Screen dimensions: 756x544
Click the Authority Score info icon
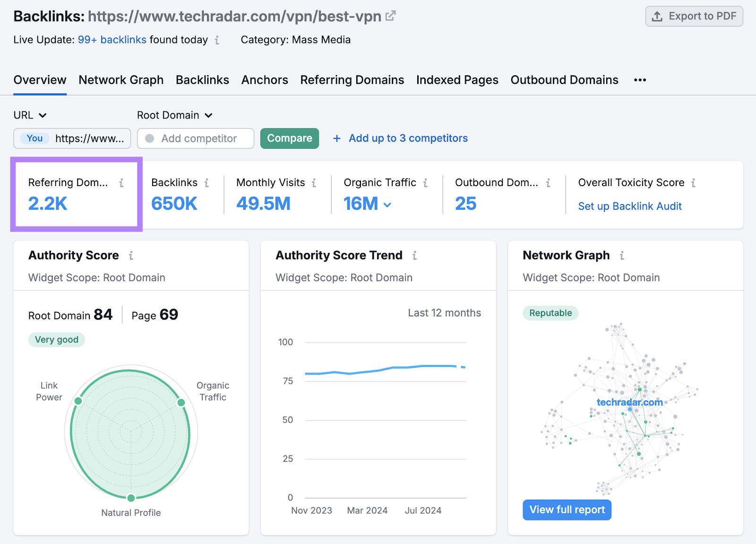[131, 255]
